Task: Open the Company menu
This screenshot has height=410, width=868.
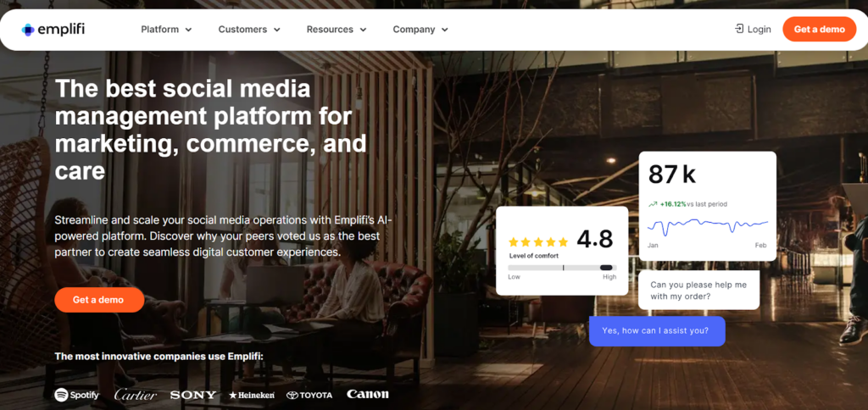Action: [x=420, y=30]
